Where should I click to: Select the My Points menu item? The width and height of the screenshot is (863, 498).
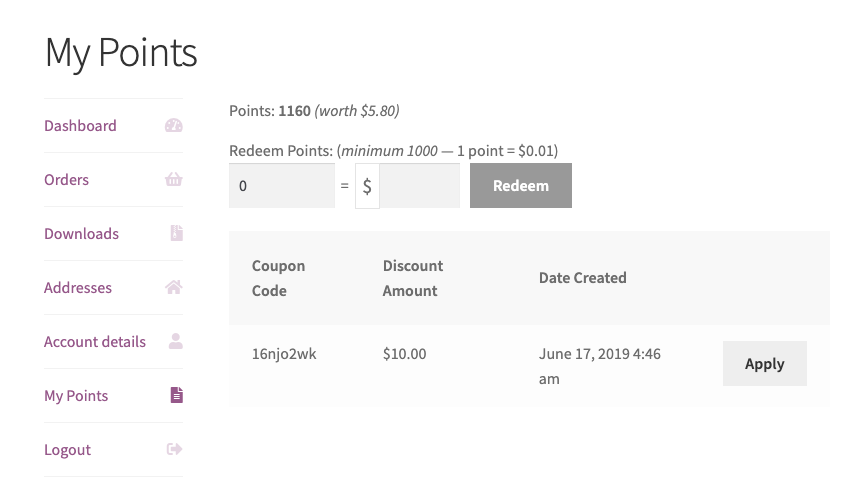pyautogui.click(x=76, y=395)
